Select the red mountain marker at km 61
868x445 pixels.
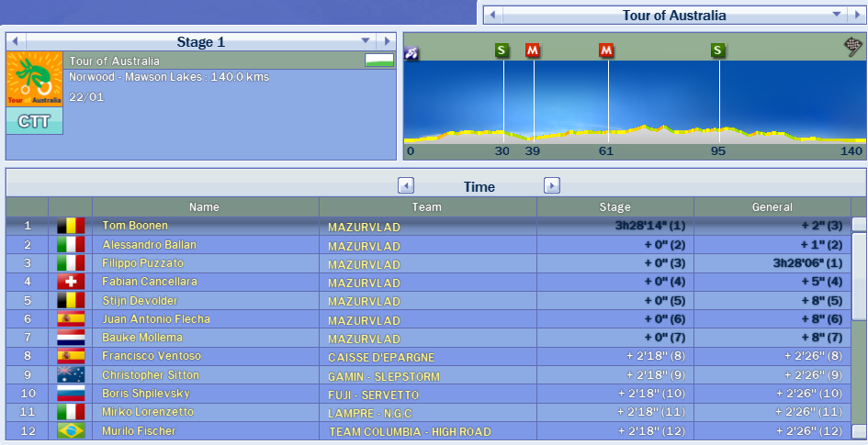pos(606,50)
